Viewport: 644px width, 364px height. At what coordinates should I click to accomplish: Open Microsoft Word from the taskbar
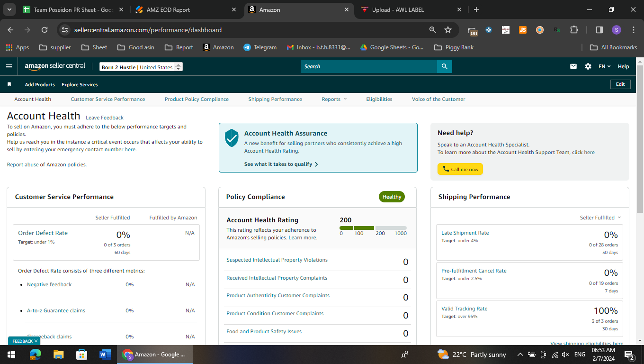105,355
